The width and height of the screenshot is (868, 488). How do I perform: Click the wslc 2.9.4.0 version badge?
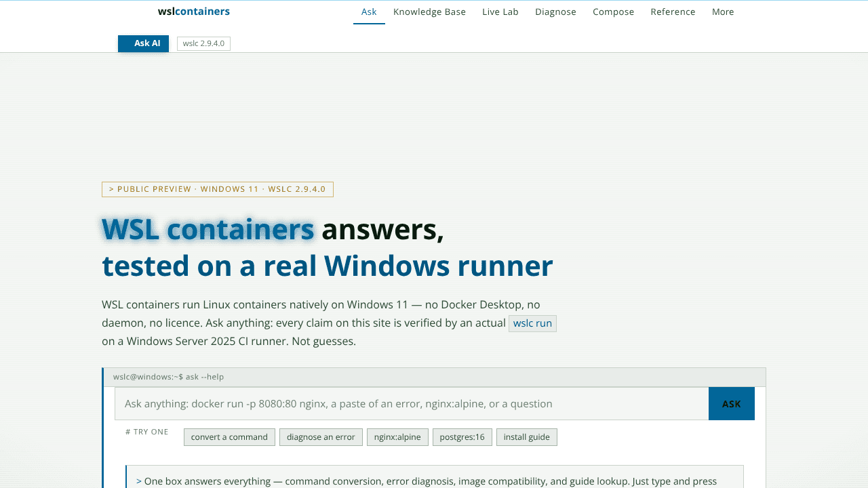pyautogui.click(x=203, y=43)
